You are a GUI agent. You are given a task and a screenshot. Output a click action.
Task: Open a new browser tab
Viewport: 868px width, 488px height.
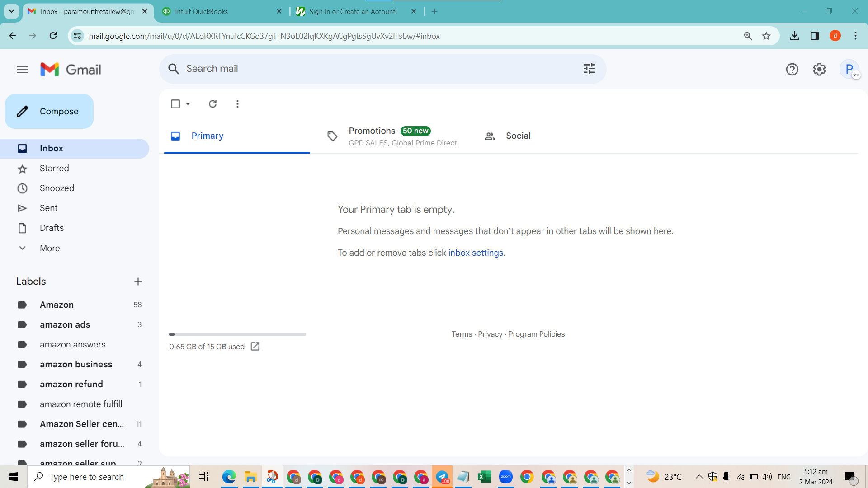click(434, 11)
